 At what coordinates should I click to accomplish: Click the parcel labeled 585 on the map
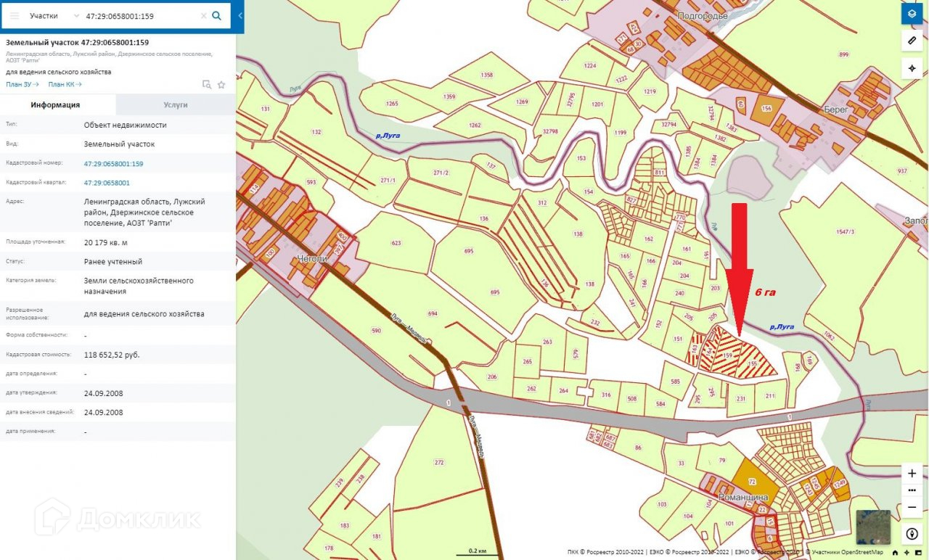point(676,382)
